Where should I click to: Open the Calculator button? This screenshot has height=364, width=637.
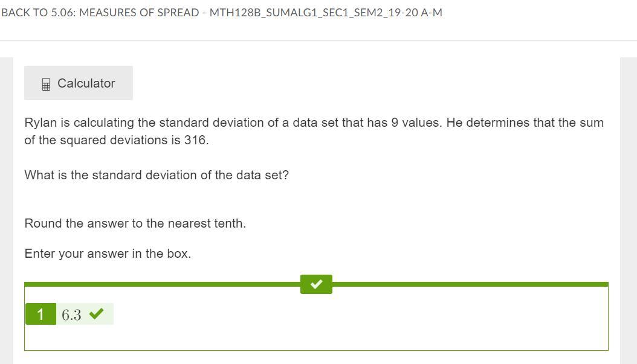point(79,83)
